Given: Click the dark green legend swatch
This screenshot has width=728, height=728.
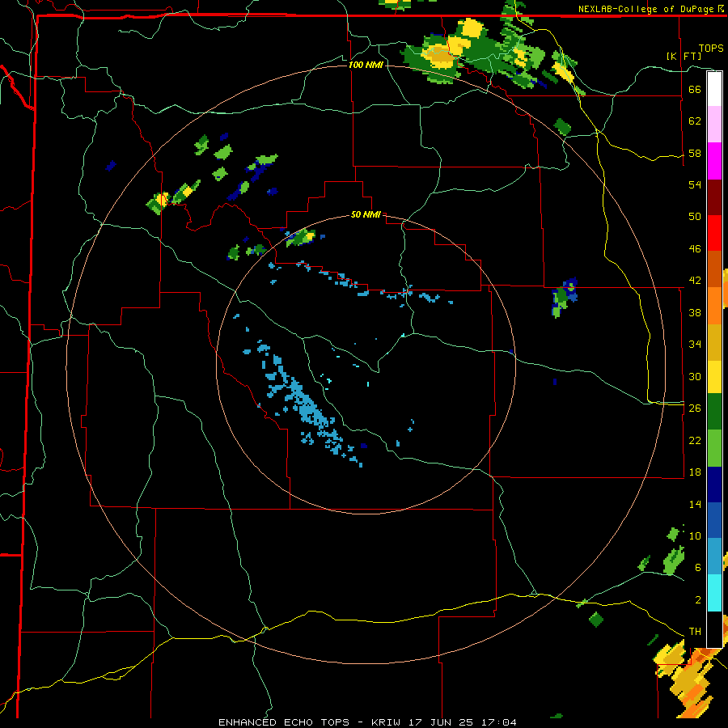Looking at the screenshot, I should 714,412.
